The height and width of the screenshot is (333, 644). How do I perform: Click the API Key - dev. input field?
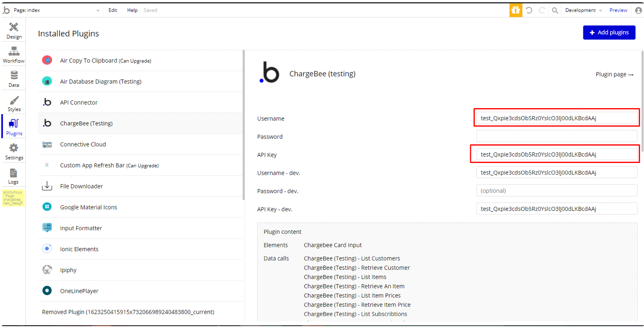(557, 209)
